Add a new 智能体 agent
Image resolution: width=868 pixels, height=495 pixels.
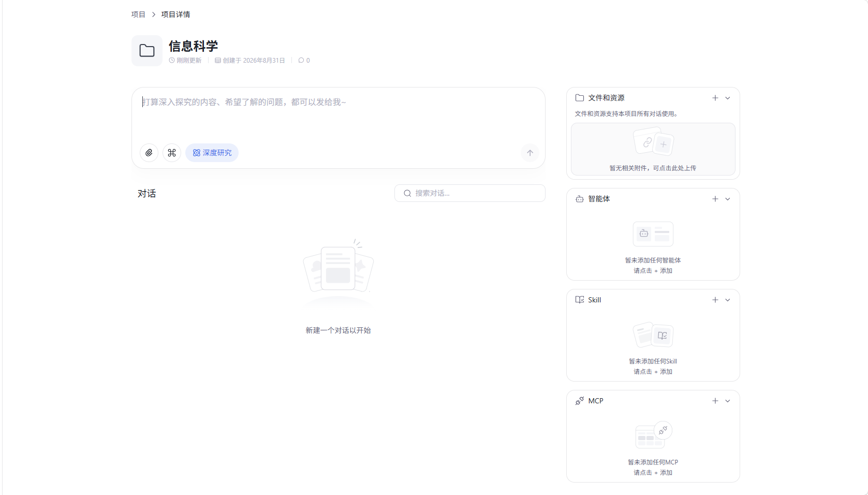click(x=715, y=199)
